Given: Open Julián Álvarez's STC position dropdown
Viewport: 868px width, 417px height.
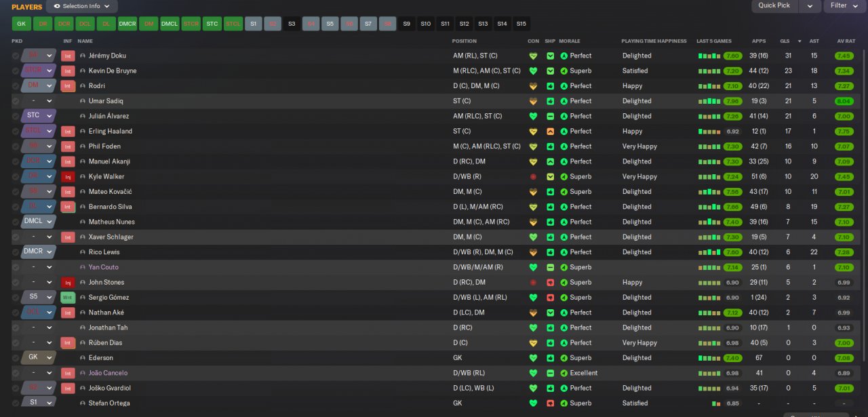Looking at the screenshot, I should pyautogui.click(x=38, y=116).
